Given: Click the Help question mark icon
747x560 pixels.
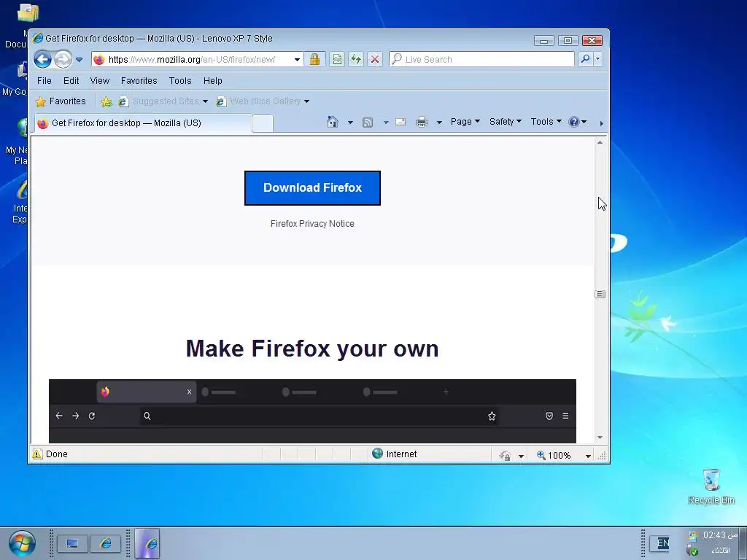Looking at the screenshot, I should click(573, 122).
